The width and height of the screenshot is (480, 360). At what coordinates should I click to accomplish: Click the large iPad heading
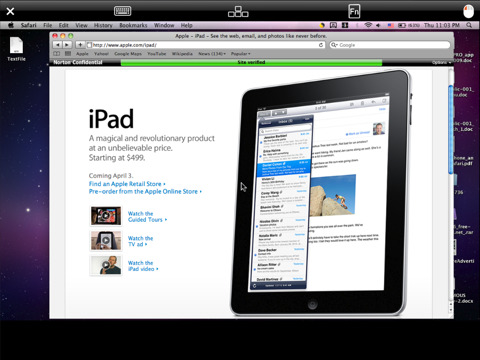tap(111, 119)
